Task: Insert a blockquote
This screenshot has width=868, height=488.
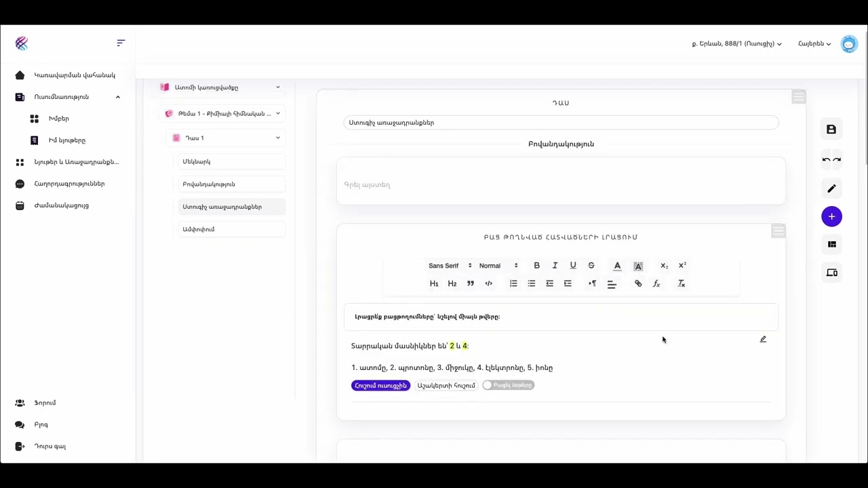Action: point(471,284)
